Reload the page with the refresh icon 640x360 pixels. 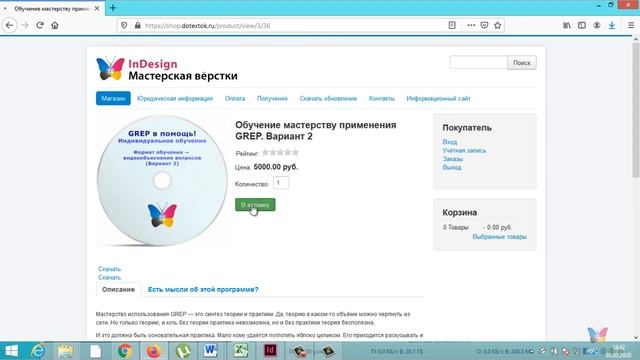click(x=40, y=25)
